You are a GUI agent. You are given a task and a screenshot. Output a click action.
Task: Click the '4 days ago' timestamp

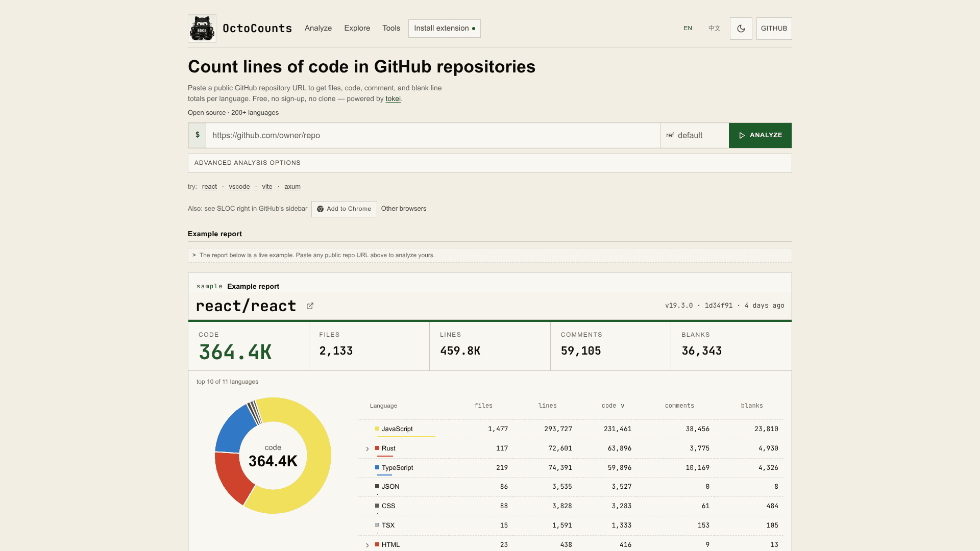click(x=765, y=306)
